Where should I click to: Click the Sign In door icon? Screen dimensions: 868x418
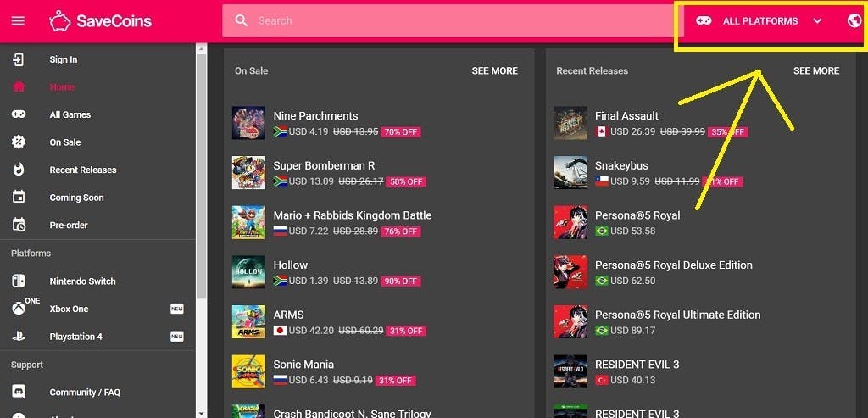19,59
